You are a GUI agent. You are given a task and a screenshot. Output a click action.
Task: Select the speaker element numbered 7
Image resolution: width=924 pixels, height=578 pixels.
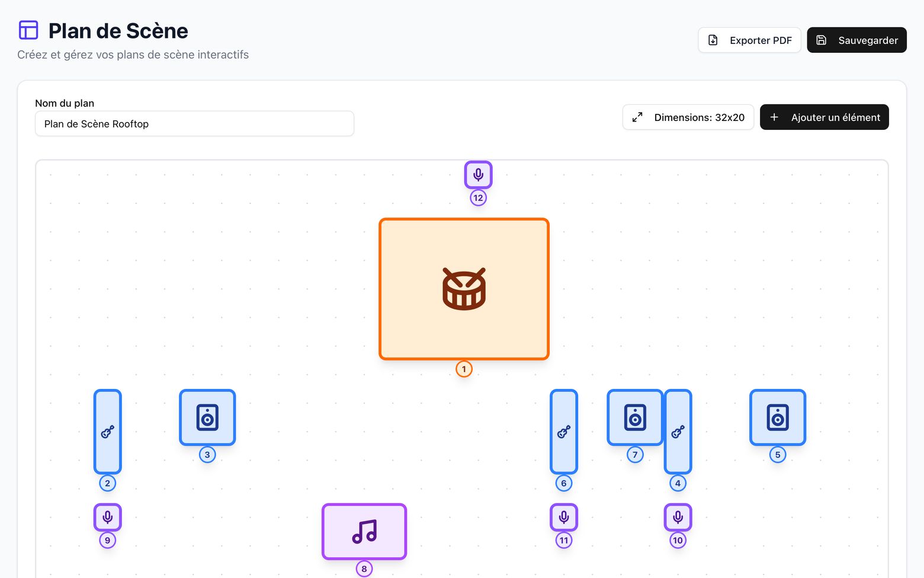635,417
